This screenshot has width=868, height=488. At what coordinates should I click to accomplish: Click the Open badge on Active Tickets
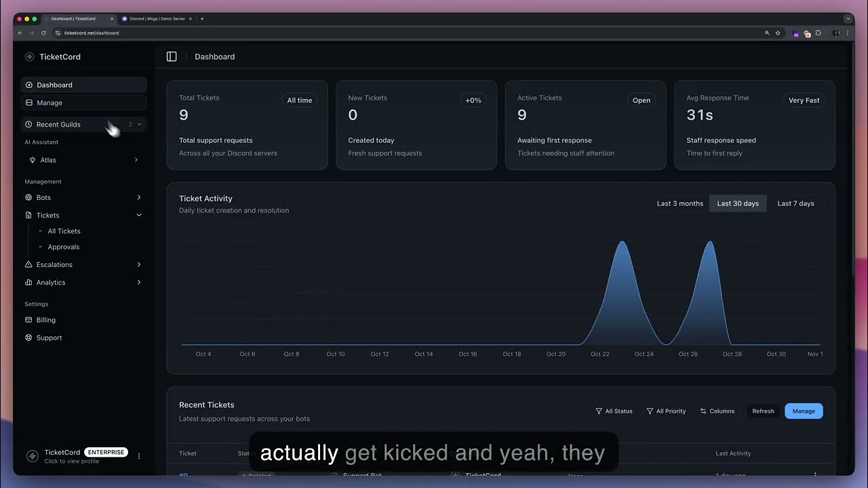[x=642, y=100]
